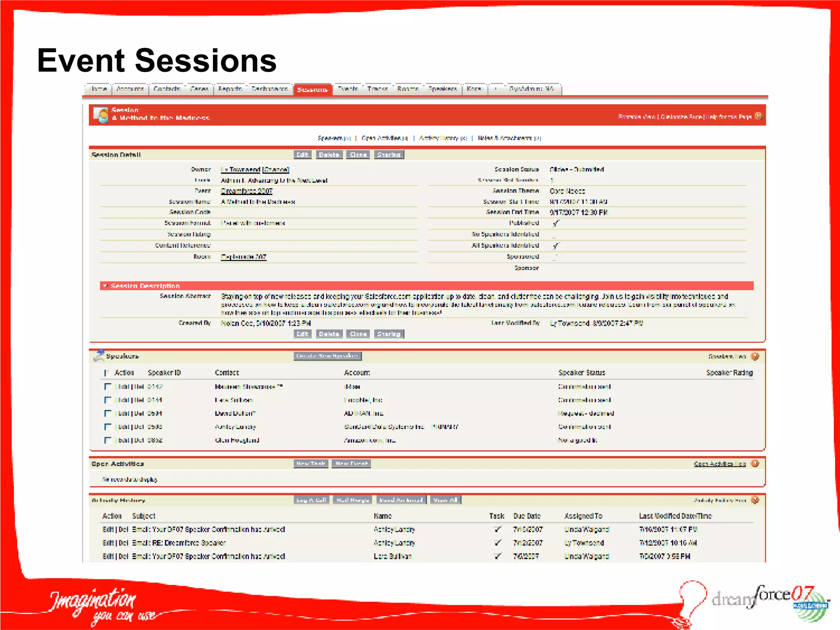Click View All in Activity History
840x630 pixels.
click(x=445, y=500)
